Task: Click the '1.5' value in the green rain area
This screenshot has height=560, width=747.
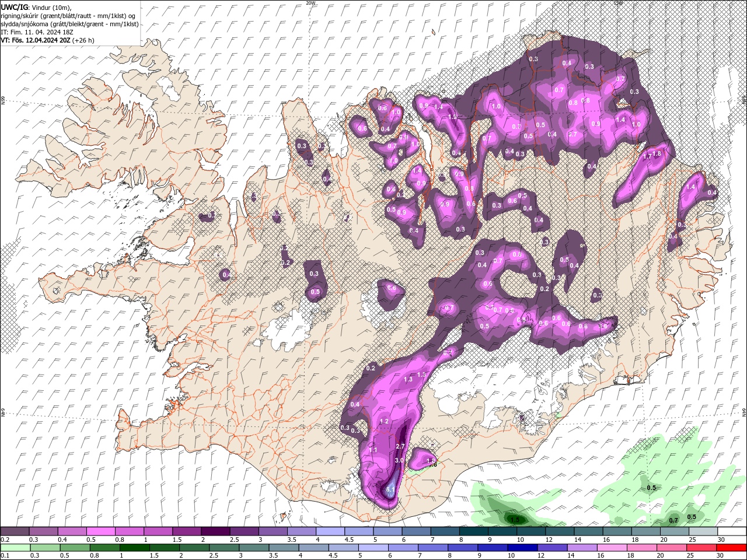Action: 515,519
